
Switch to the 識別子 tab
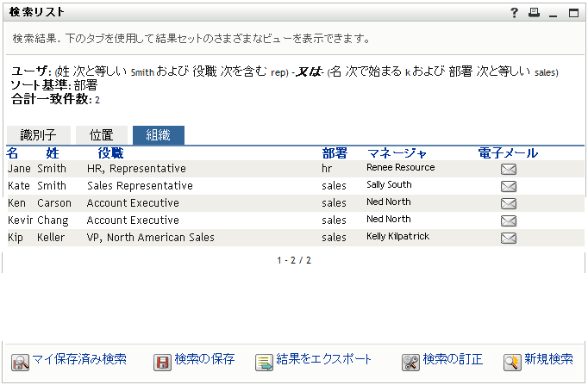(39, 135)
